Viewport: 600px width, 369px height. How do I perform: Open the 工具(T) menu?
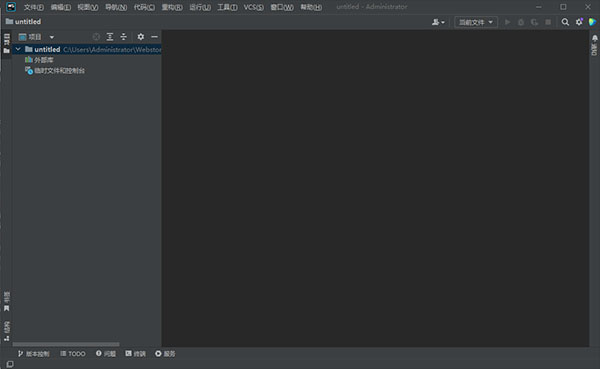click(227, 7)
